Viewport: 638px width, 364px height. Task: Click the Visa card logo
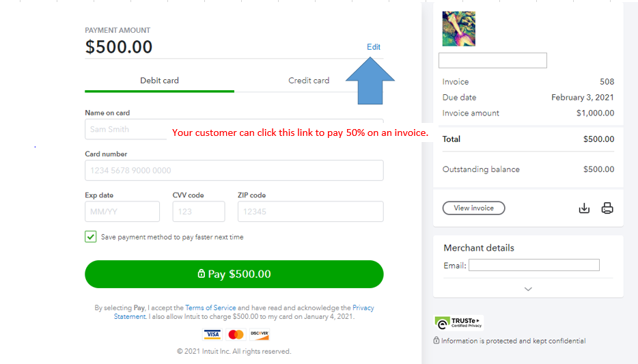coord(212,335)
